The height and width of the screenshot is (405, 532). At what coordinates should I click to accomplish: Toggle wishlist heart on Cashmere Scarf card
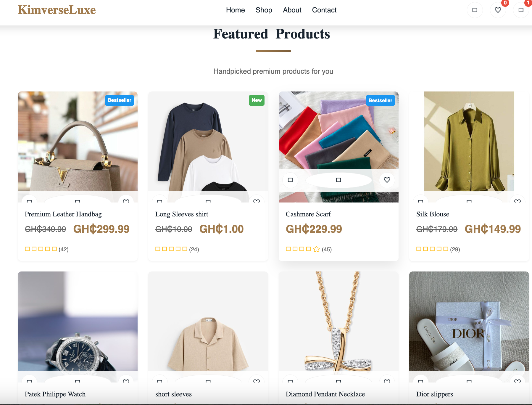click(387, 180)
